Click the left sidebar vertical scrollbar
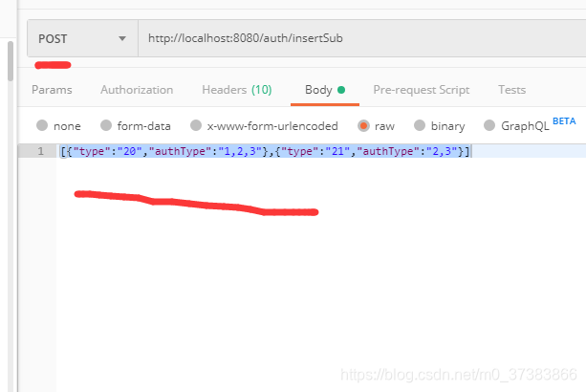 (11, 61)
